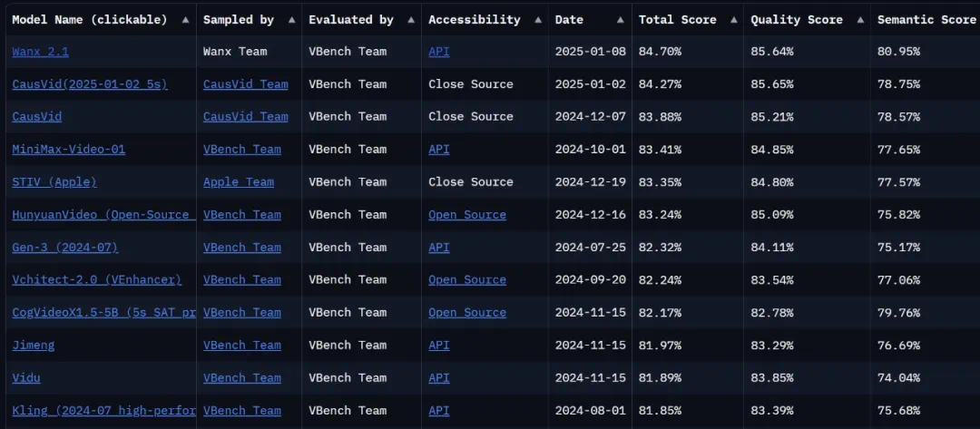Open the CausVid(2025-01-02 5s) model link
The width and height of the screenshot is (980, 429).
coord(89,84)
